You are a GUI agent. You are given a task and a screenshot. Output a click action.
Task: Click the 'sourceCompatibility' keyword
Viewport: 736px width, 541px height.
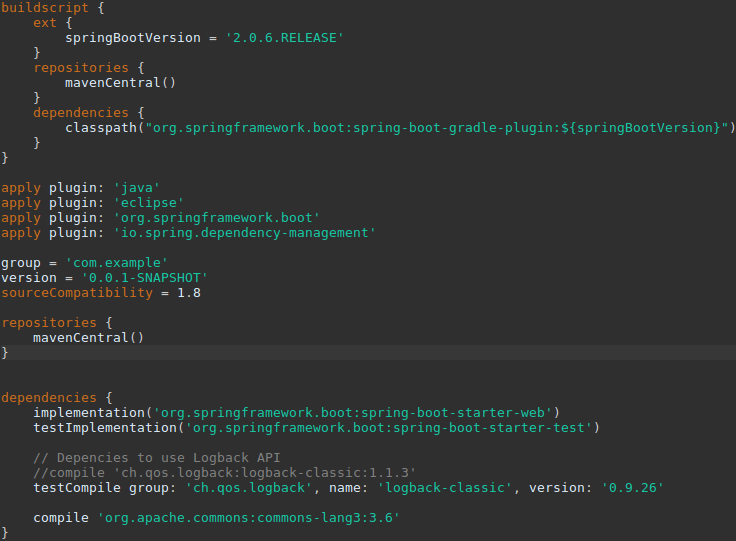(77, 293)
